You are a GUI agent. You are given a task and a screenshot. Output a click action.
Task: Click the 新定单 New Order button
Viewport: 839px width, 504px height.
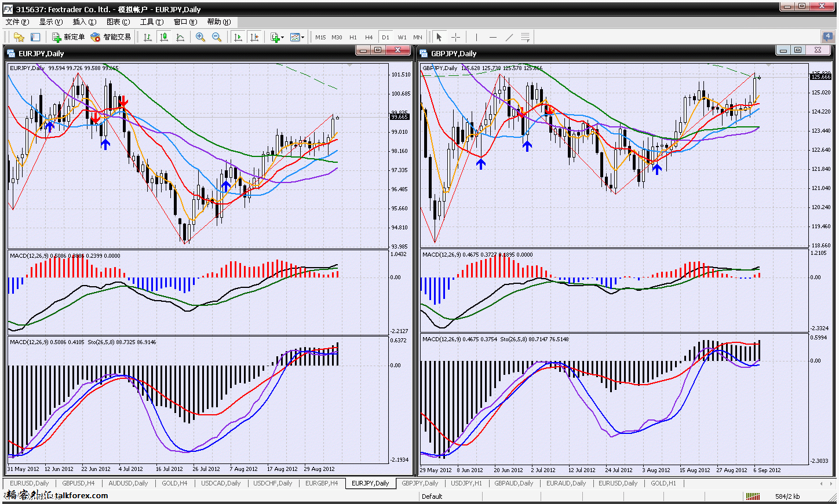click(x=68, y=37)
